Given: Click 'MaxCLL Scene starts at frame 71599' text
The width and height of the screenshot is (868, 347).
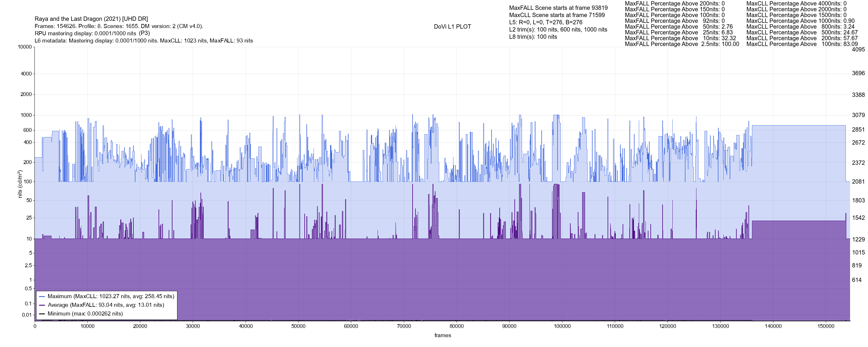Looking at the screenshot, I should [557, 15].
